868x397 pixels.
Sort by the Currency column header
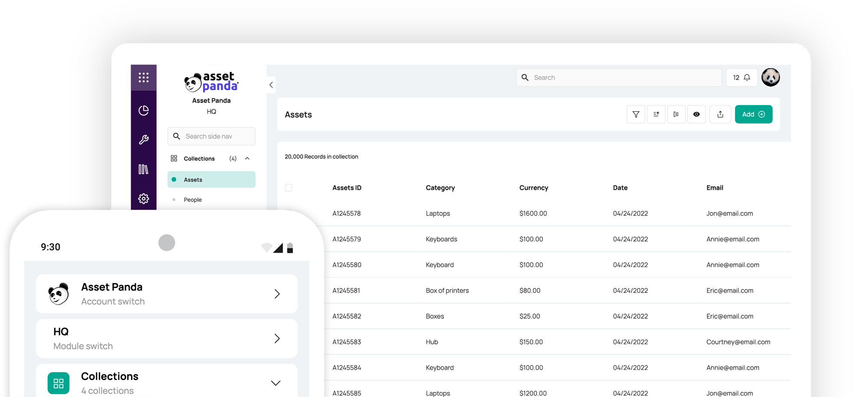(x=534, y=188)
